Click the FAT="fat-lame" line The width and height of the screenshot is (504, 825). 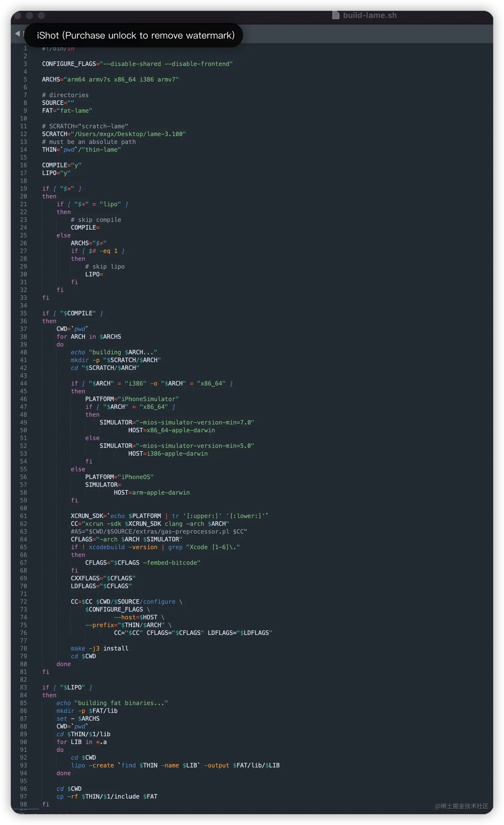click(67, 110)
